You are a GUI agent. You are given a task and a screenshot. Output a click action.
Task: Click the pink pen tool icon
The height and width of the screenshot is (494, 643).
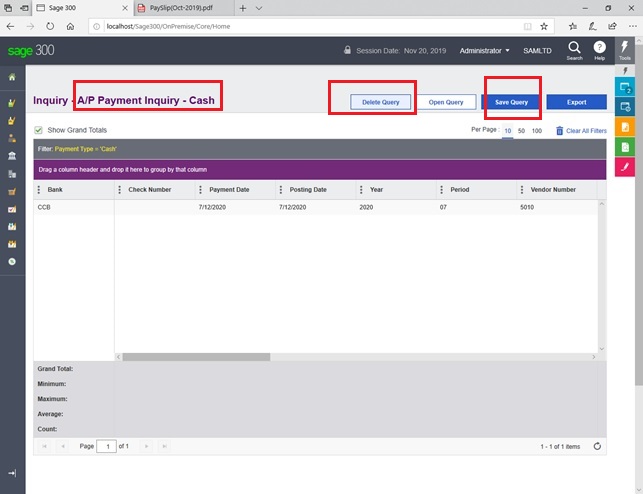[625, 167]
